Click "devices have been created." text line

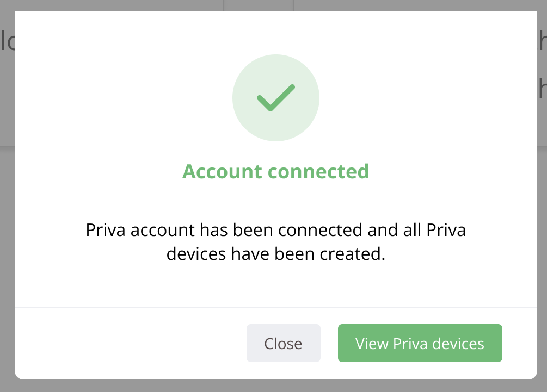[275, 254]
